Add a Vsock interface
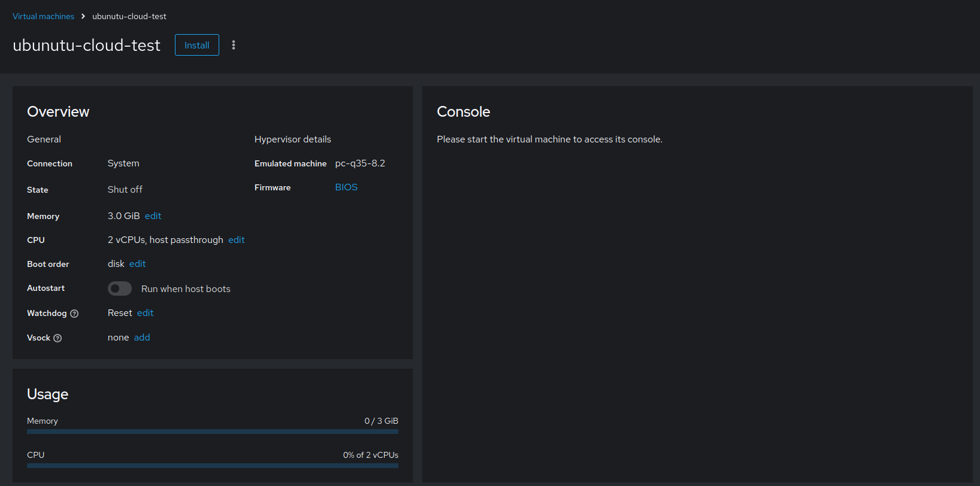 142,338
